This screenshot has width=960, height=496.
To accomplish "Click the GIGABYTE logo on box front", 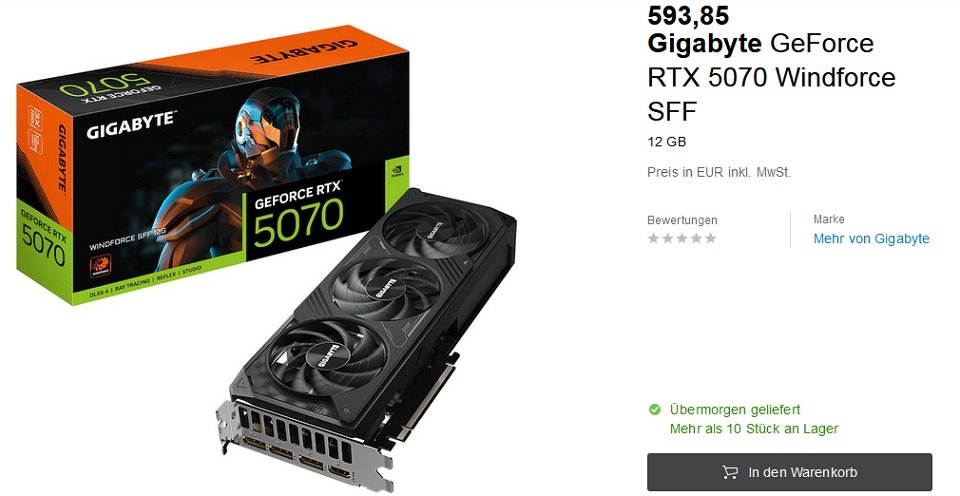I will pyautogui.click(x=130, y=125).
